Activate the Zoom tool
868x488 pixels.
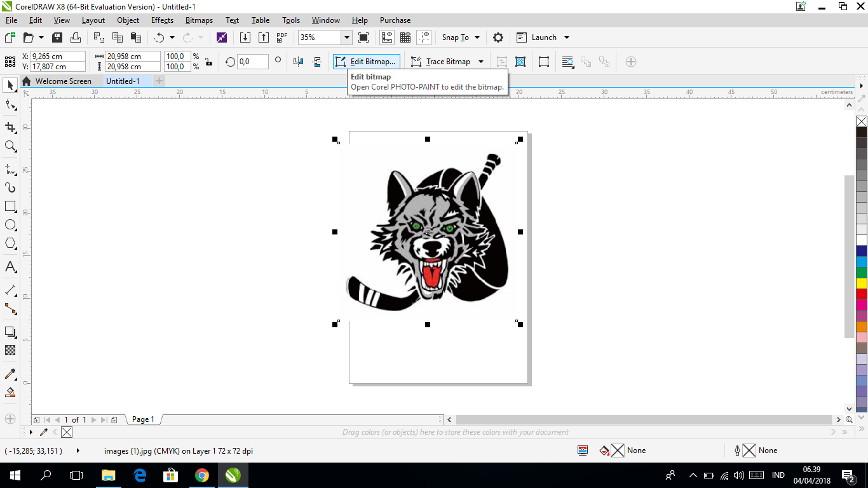10,146
